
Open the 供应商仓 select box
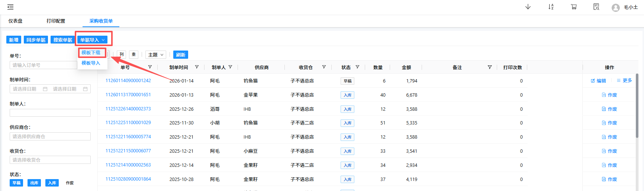tap(50, 136)
